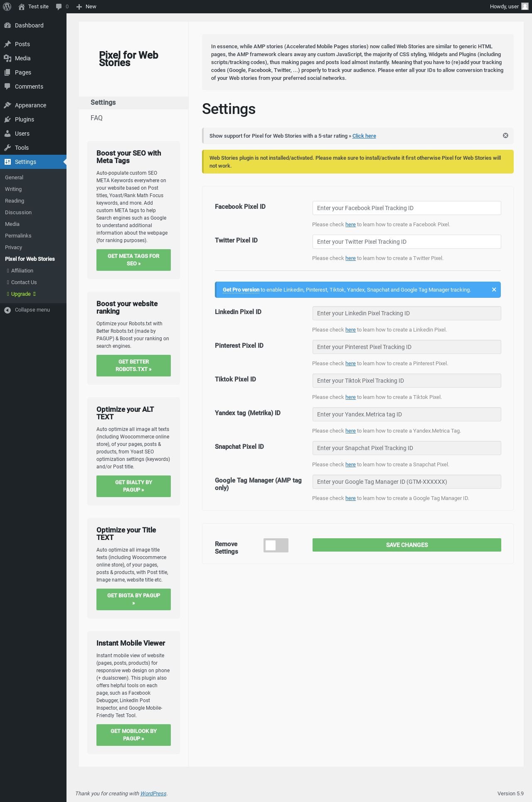Click the Collapse menu label
Screen dimensions: 532x802
[32, 310]
